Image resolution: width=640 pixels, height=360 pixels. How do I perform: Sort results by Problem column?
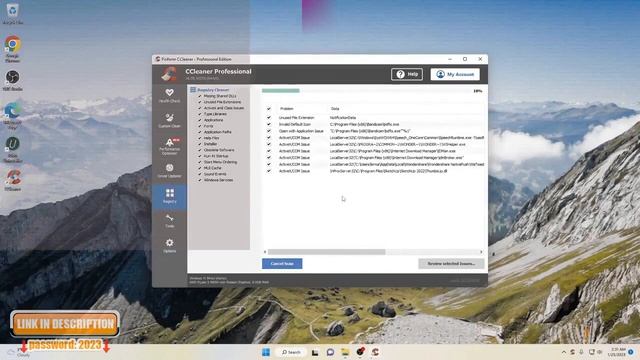click(x=287, y=109)
